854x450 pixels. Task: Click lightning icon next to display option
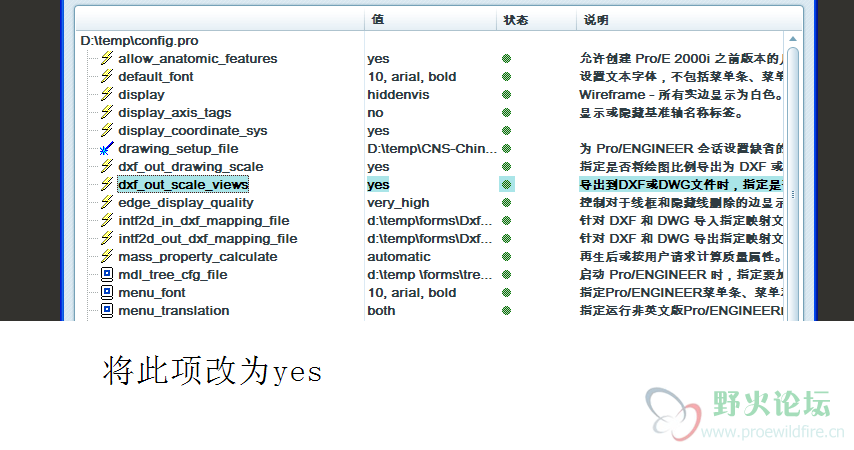tap(107, 94)
